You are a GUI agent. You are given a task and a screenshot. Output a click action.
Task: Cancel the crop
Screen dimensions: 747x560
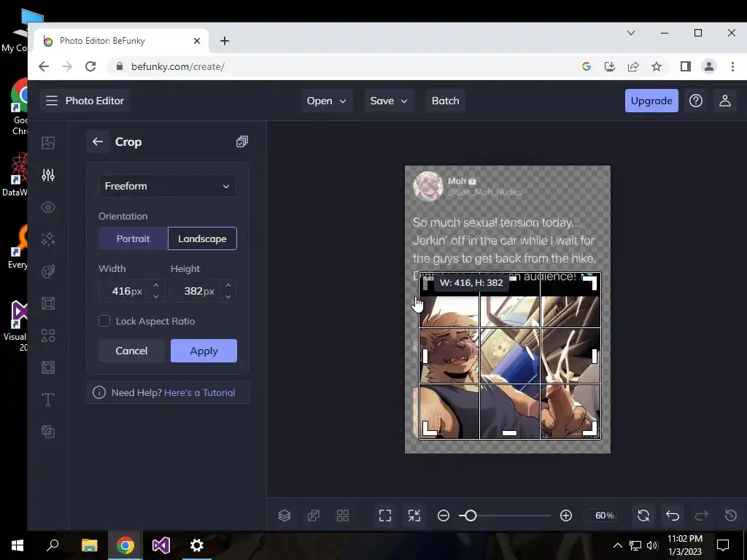(x=131, y=351)
